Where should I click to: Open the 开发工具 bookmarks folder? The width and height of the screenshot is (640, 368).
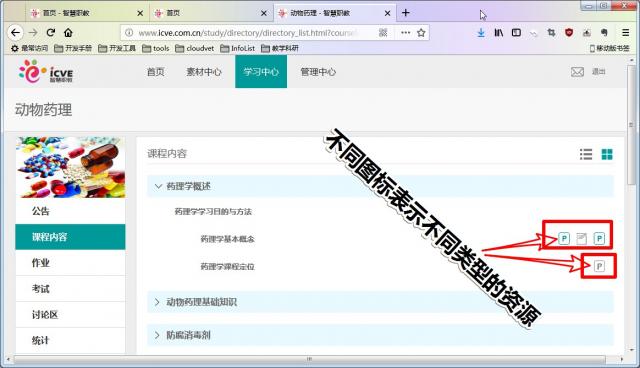(x=117, y=48)
